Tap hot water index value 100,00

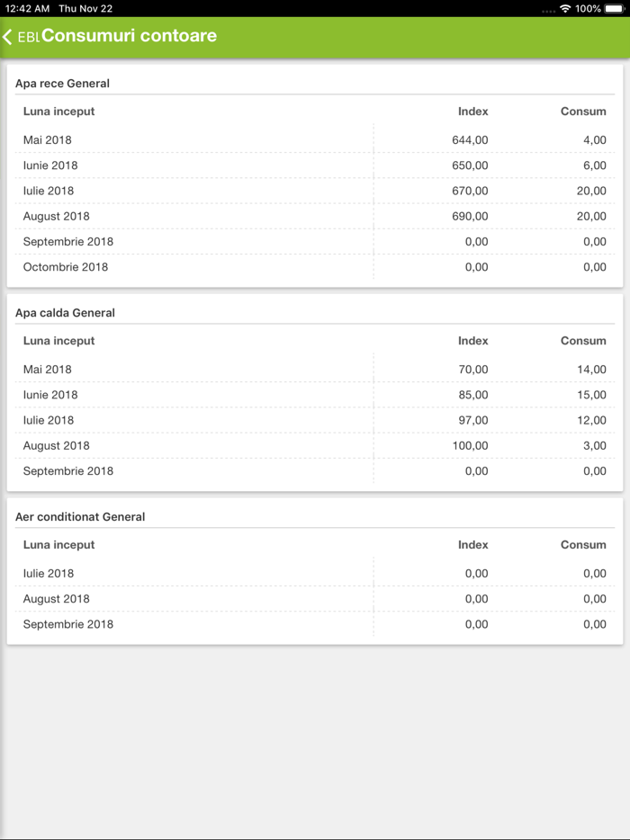(470, 446)
